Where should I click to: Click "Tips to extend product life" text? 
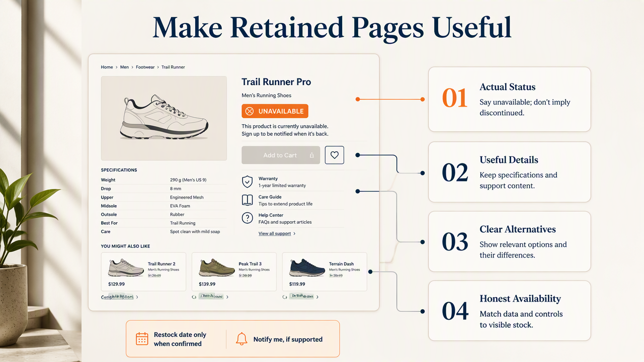click(x=285, y=204)
